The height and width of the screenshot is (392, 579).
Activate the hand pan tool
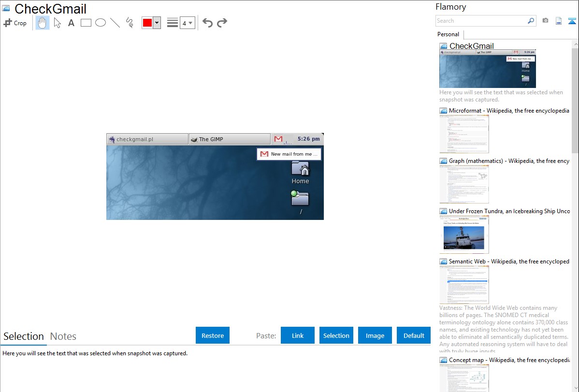pyautogui.click(x=43, y=23)
